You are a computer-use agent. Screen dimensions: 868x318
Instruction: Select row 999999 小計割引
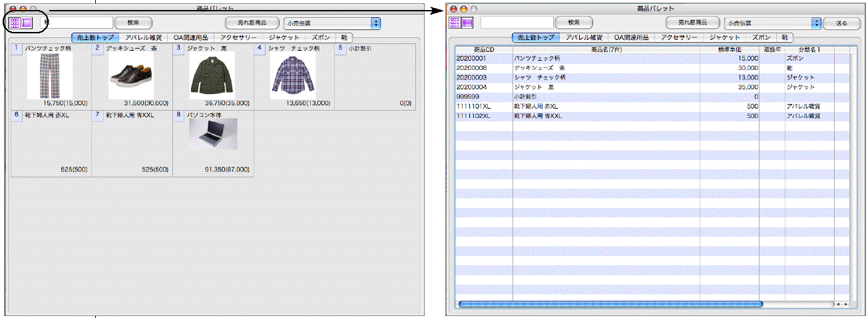[x=652, y=97]
